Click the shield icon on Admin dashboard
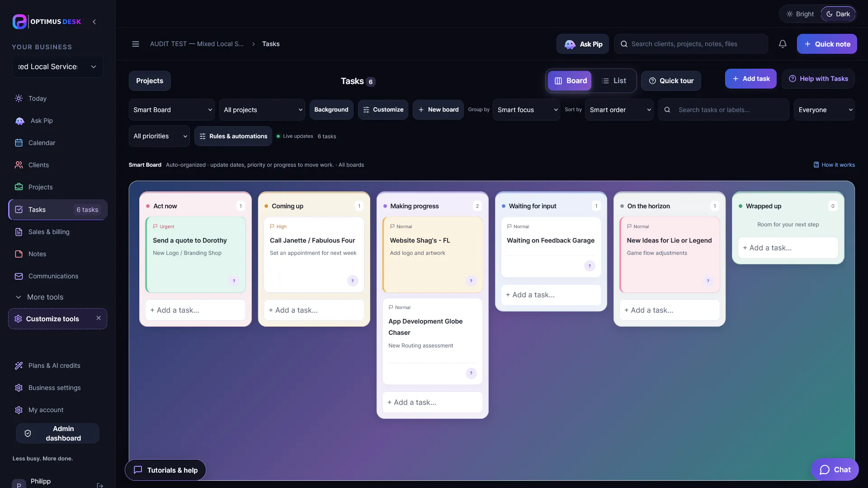Viewport: 868px width, 488px height. pos(28,433)
